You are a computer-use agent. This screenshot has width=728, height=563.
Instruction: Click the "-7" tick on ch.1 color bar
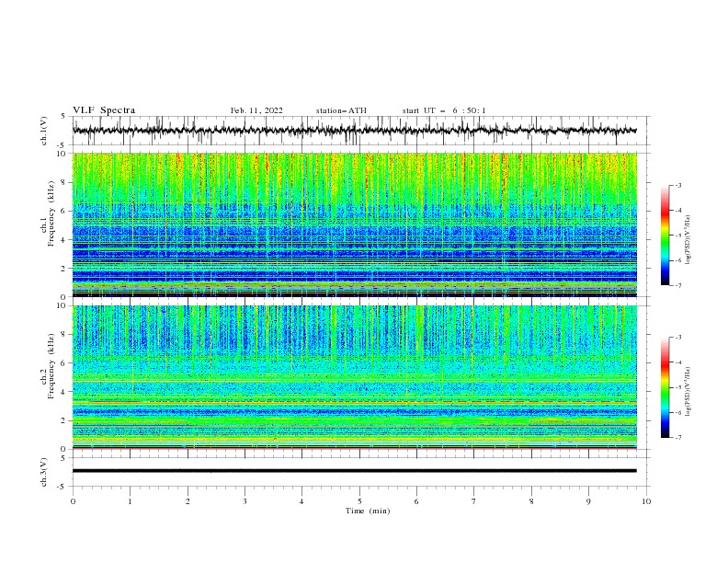click(678, 285)
